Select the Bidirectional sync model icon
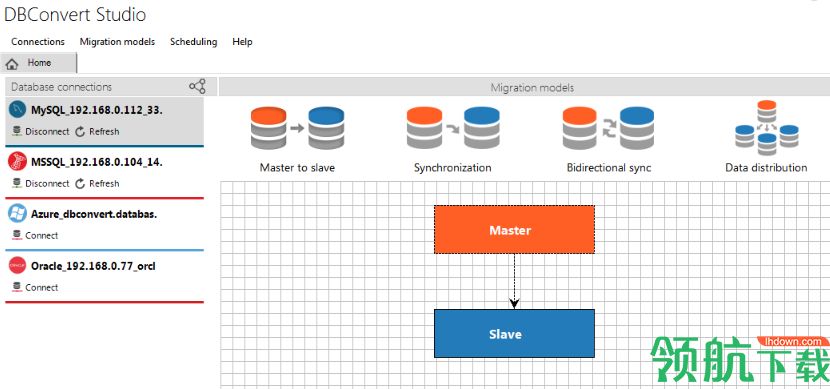 click(608, 128)
